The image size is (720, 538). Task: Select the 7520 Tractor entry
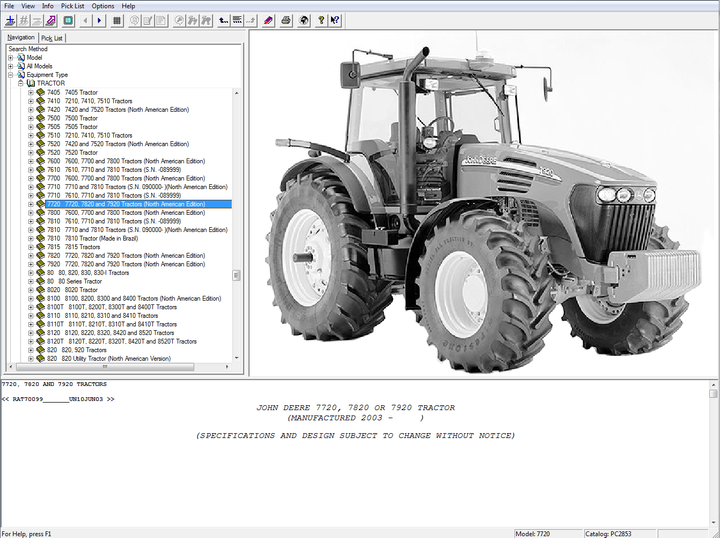[73, 152]
